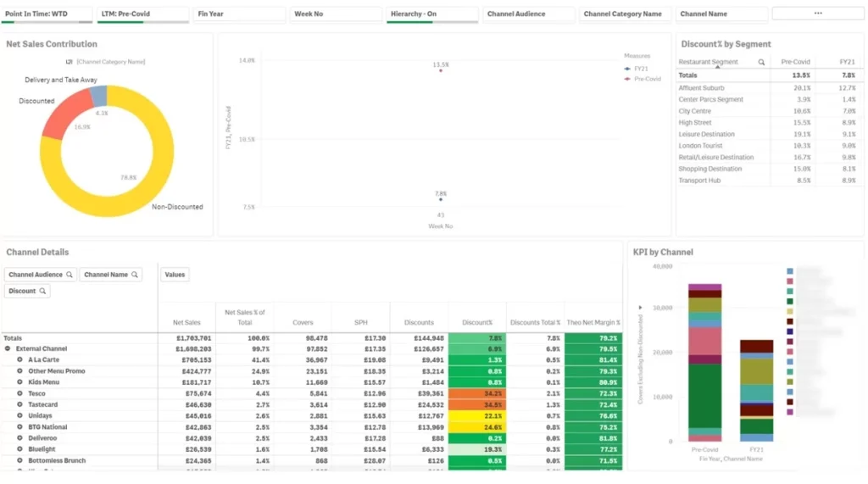868x484 pixels.
Task: Click the Discounts column header
Action: click(x=419, y=322)
